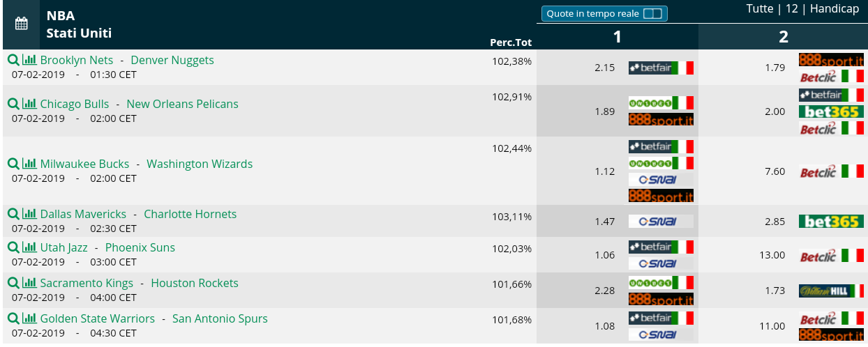
Task: Click bet365 logo in Dallas Mavericks row
Action: click(831, 222)
